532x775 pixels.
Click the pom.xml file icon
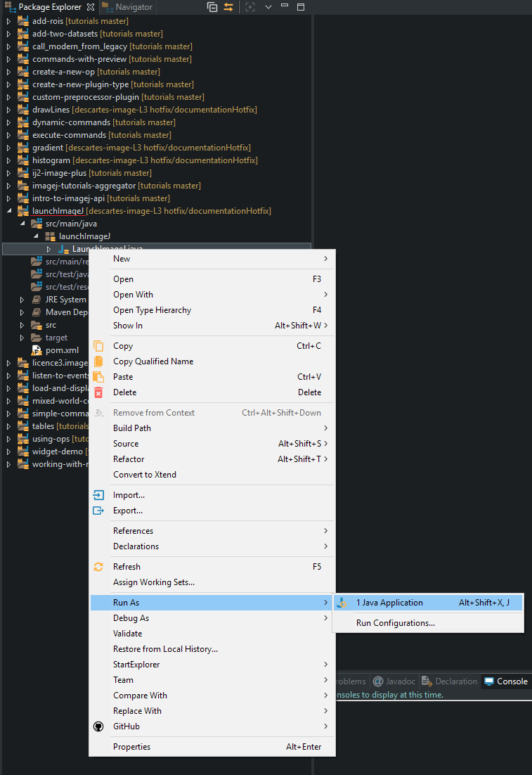pyautogui.click(x=36, y=350)
